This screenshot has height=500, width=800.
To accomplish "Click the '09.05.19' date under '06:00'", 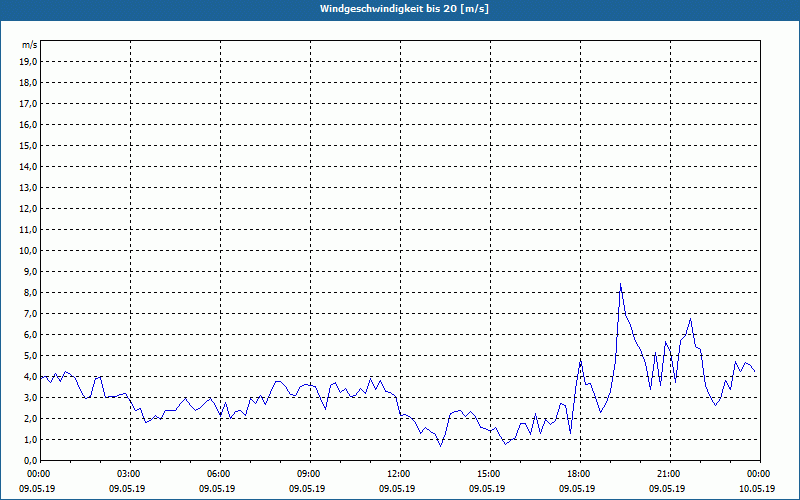I will 217,489.
